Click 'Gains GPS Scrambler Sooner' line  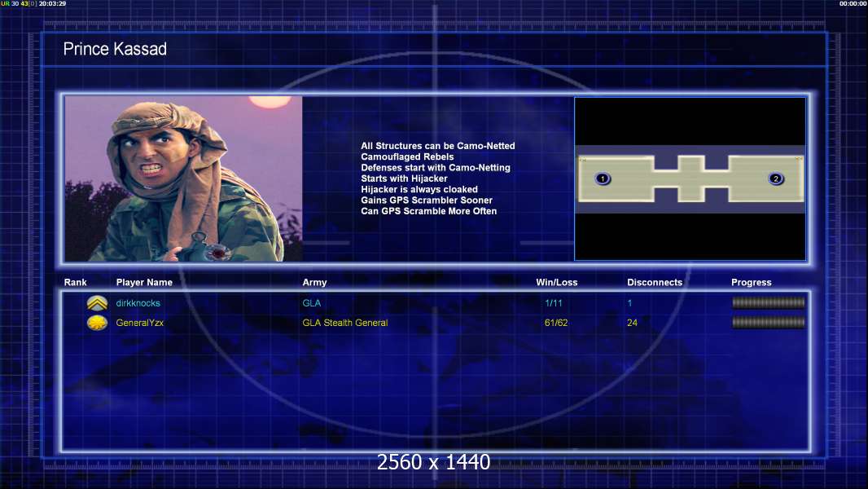coord(426,200)
